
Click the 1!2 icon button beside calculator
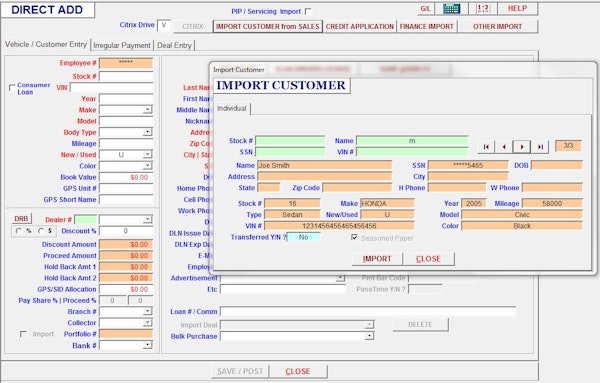pos(483,8)
